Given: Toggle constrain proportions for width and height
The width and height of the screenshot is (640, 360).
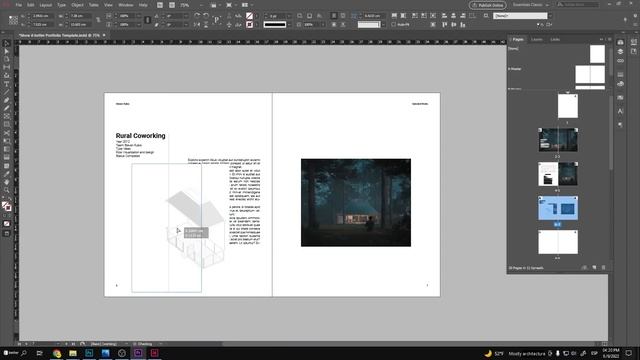Looking at the screenshot, I should 98,20.
